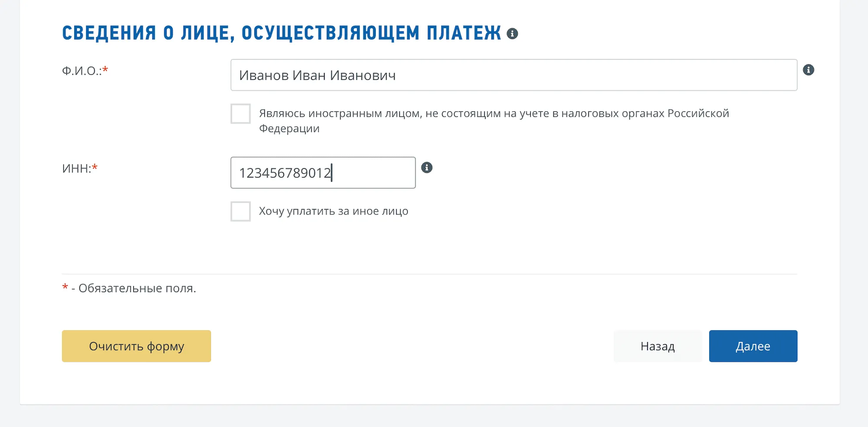This screenshot has width=868, height=427.
Task: Go back with the 'Назад' button
Action: point(658,346)
